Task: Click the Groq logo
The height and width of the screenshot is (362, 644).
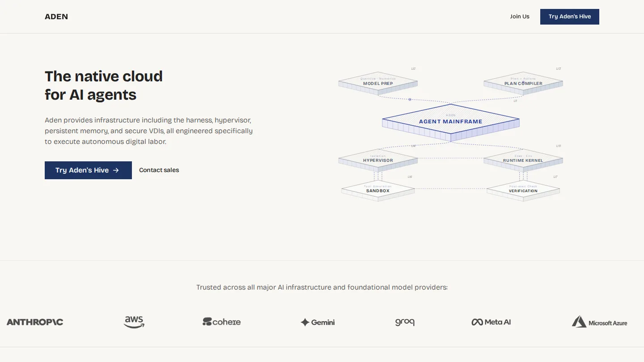Action: 405,322
